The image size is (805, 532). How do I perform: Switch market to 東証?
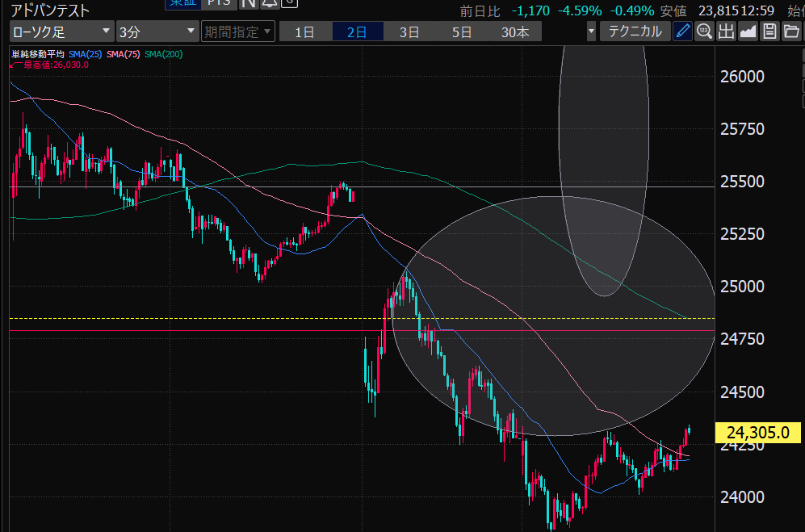(x=182, y=3)
